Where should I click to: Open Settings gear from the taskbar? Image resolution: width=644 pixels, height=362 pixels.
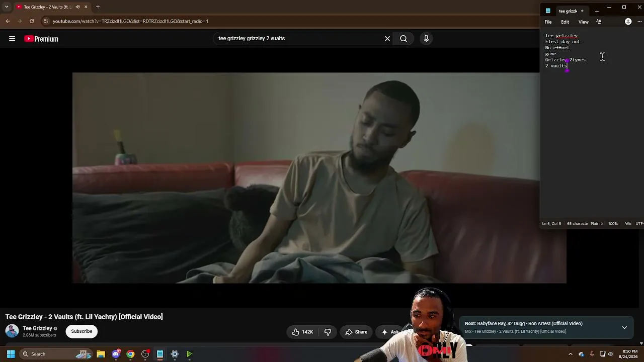point(175,354)
